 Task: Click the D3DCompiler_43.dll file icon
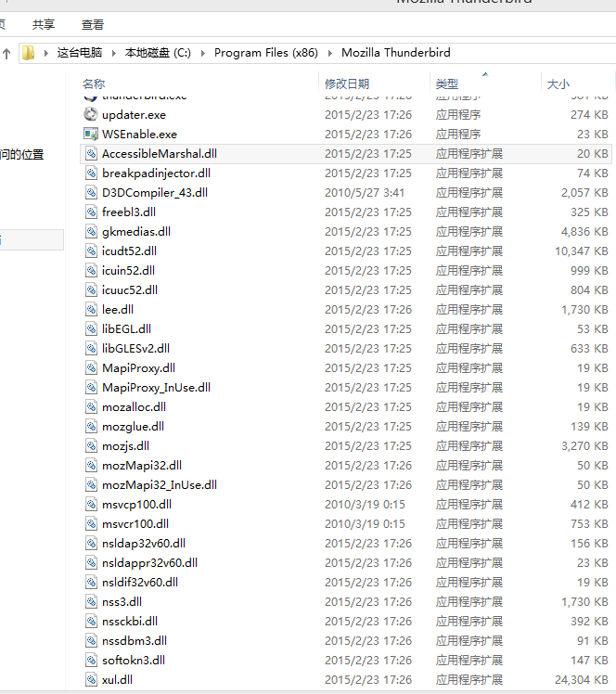tap(91, 193)
